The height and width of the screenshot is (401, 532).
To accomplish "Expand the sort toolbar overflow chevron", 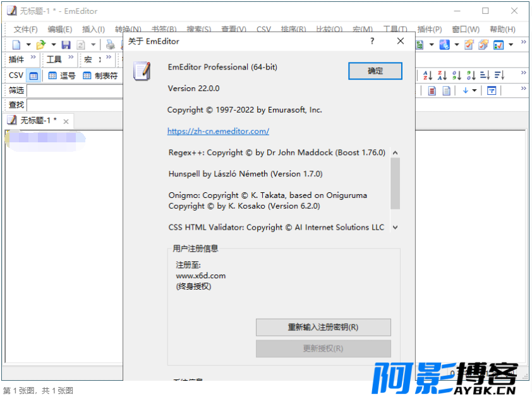I will coord(524,73).
